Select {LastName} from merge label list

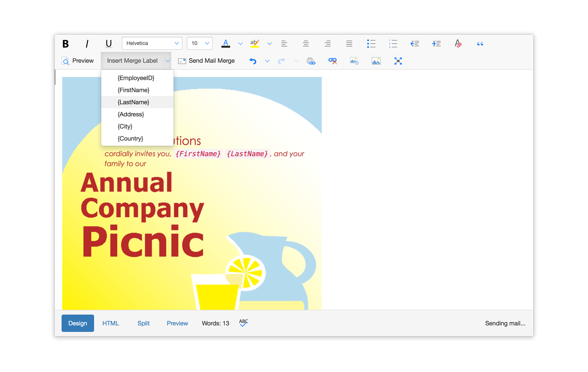pos(134,102)
